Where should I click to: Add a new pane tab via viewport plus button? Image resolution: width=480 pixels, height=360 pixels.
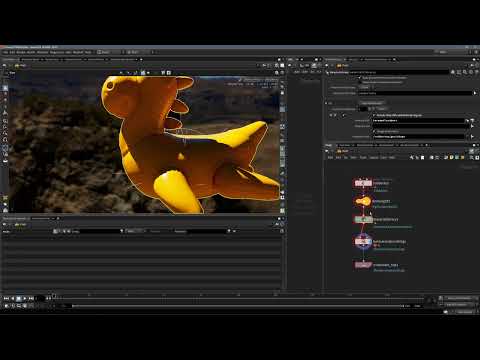tap(141, 59)
